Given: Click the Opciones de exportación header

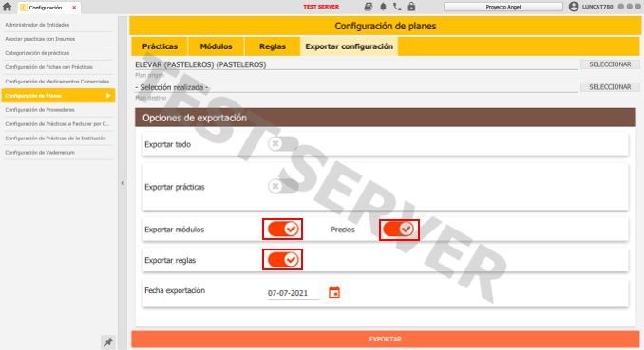Looking at the screenshot, I should point(386,118).
